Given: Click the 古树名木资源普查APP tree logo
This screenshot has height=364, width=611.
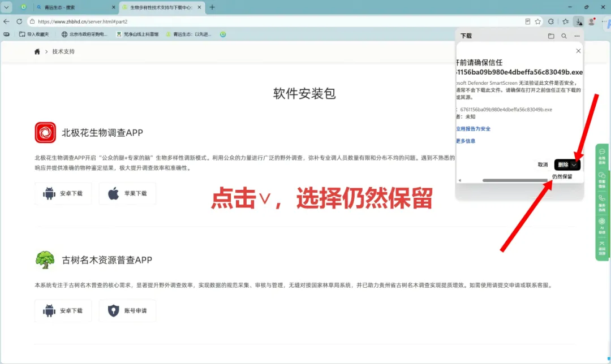Looking at the screenshot, I should point(45,259).
